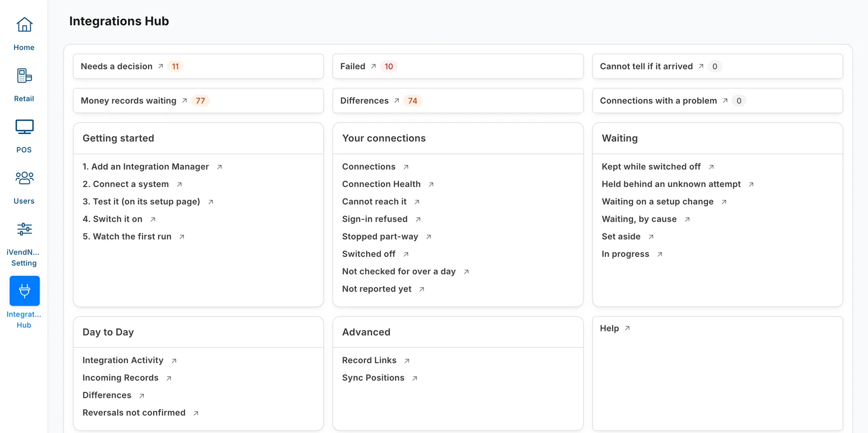Open Waiting, by cause link

click(x=639, y=219)
